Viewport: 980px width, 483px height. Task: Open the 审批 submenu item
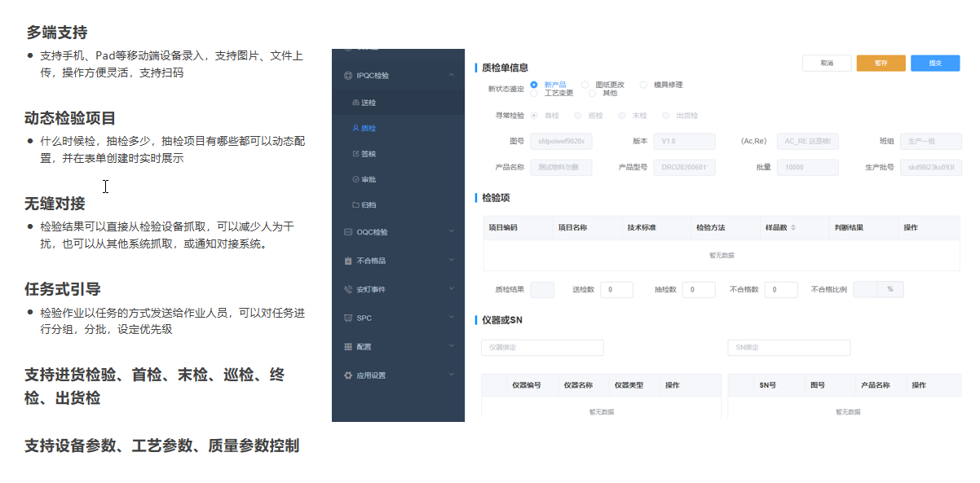pos(398,179)
